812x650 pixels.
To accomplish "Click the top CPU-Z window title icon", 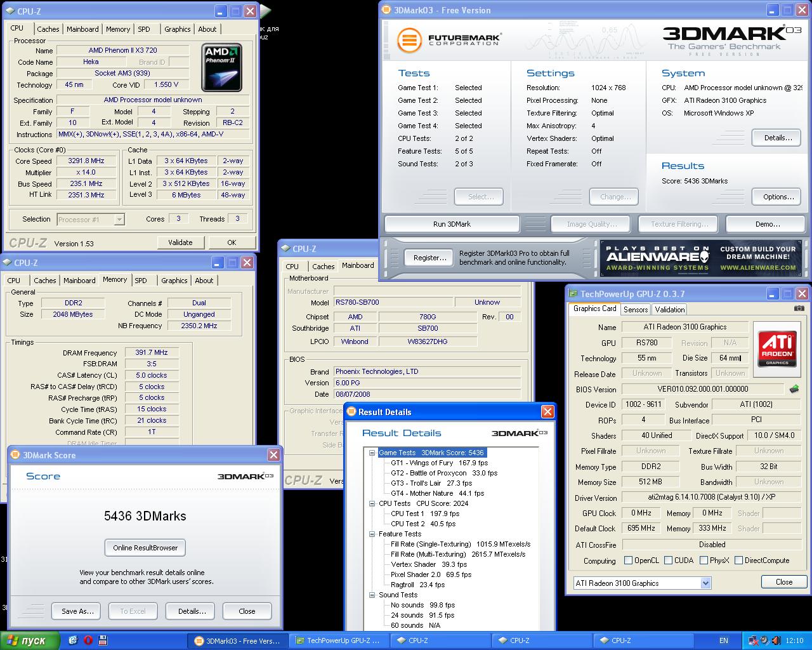I will coord(11,11).
